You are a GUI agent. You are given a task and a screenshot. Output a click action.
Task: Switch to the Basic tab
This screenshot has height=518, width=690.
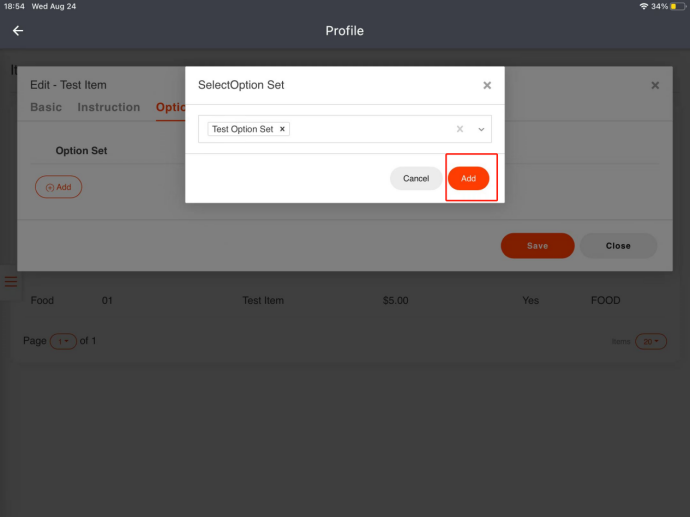pos(46,107)
